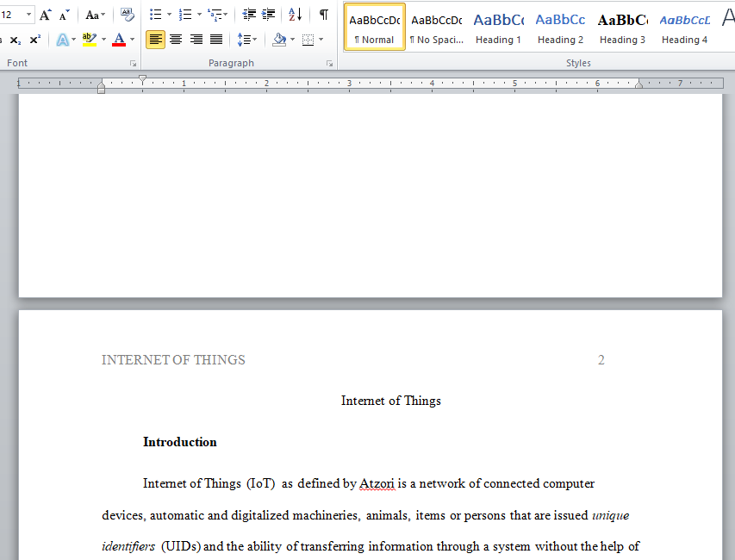Click the Clear Formatting eraser icon
735x560 pixels.
(127, 15)
